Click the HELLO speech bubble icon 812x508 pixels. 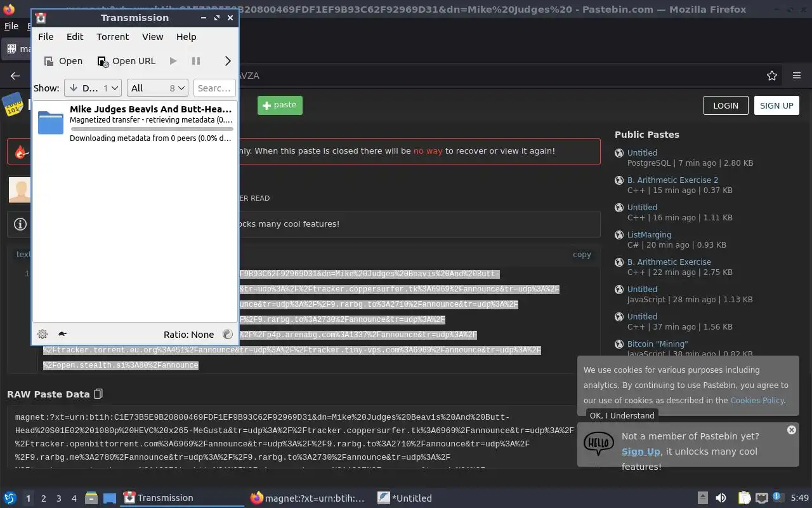pos(598,444)
